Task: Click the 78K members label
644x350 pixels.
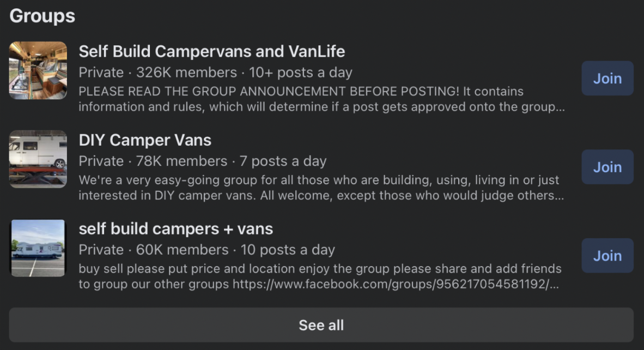Action: [x=181, y=161]
